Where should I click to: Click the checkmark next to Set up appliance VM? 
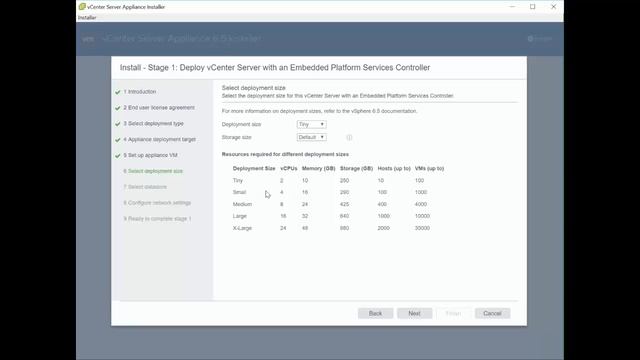coord(118,156)
